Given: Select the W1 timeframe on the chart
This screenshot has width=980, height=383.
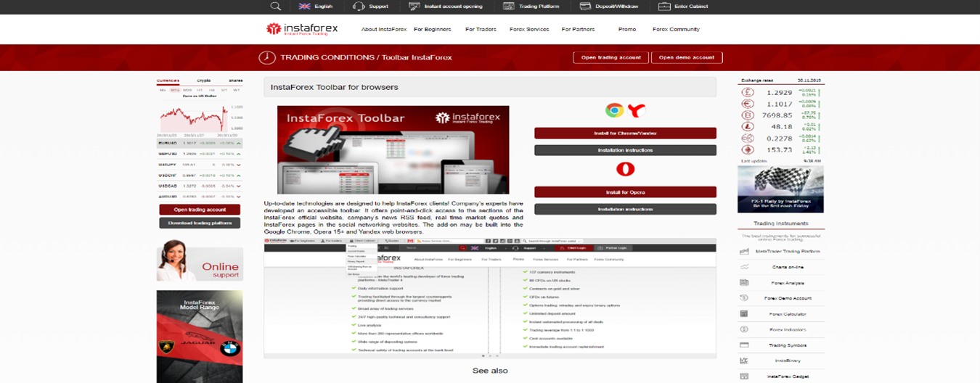Looking at the screenshot, I should tap(236, 89).
